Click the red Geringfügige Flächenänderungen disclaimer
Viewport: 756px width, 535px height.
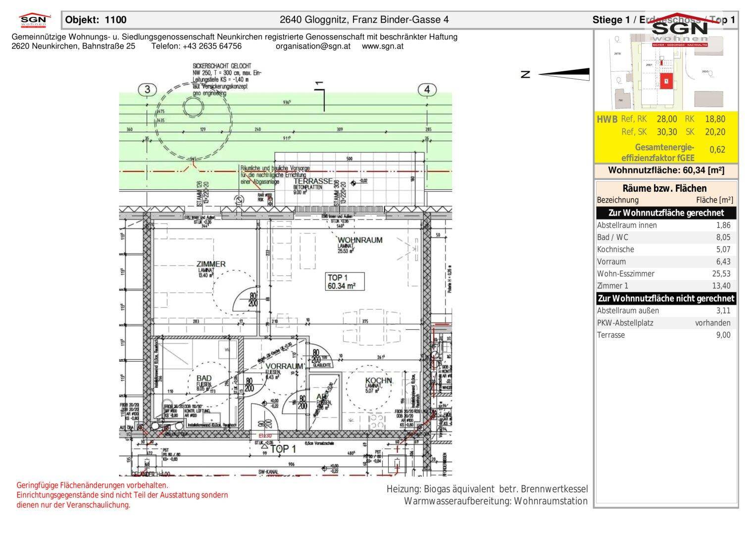tap(122, 495)
